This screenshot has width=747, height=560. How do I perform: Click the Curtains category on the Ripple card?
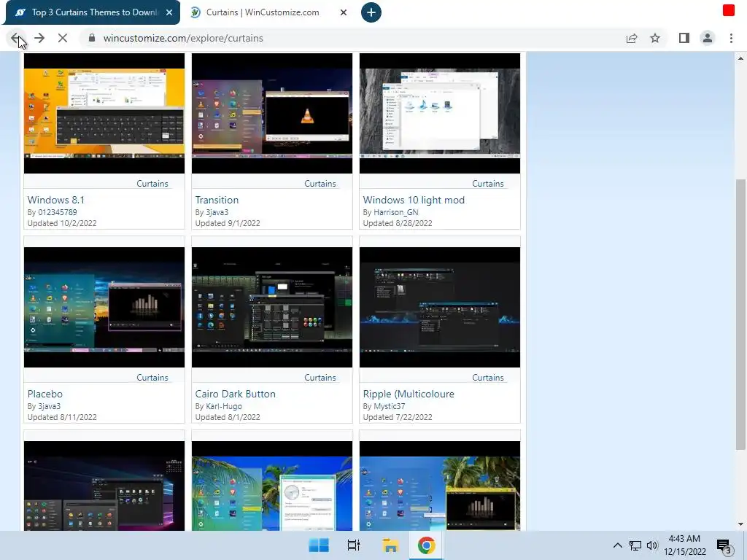(488, 377)
